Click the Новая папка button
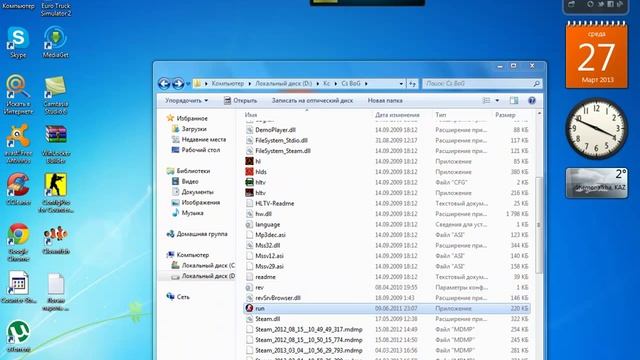The image size is (640, 360). pos(385,100)
